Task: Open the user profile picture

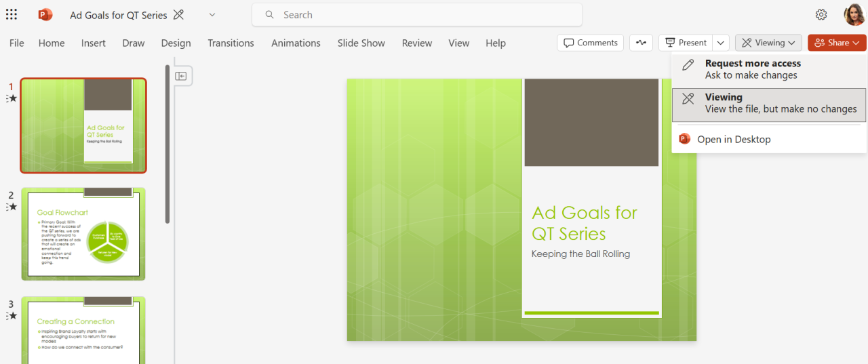Action: tap(854, 14)
